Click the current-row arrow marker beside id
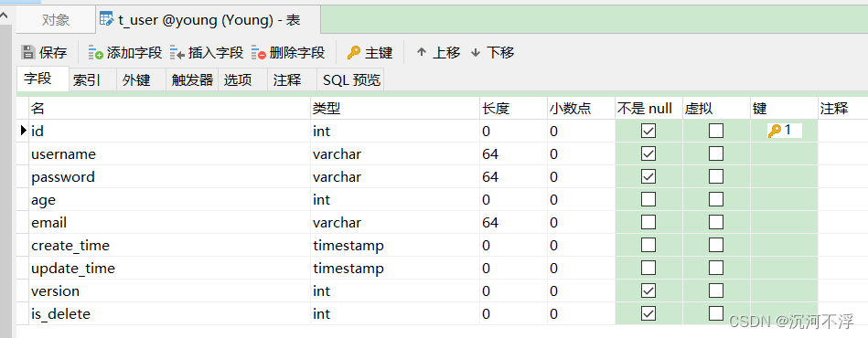The image size is (868, 338). [x=23, y=131]
